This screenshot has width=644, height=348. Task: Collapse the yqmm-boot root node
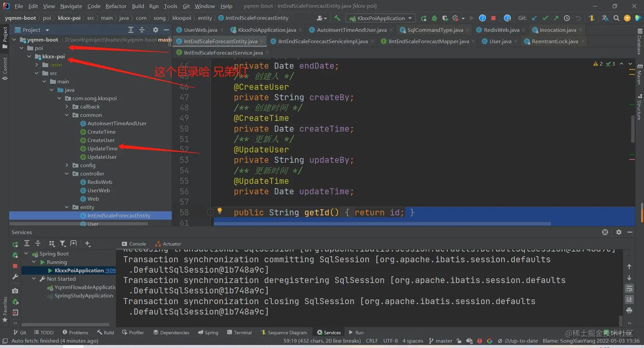click(14, 40)
